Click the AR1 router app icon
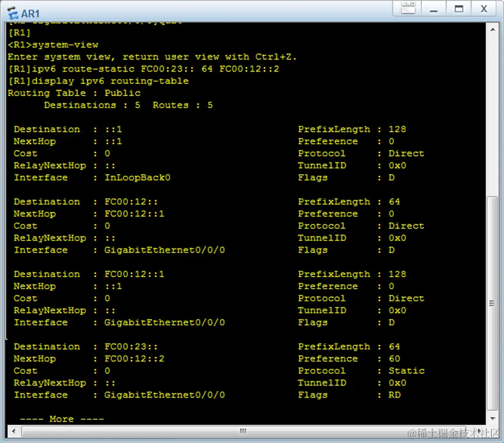504x443 pixels. point(13,13)
